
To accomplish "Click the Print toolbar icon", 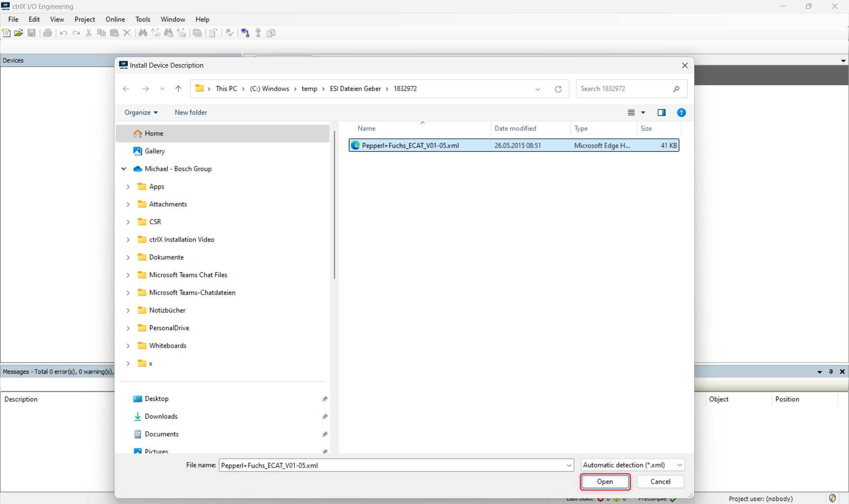I will 48,33.
